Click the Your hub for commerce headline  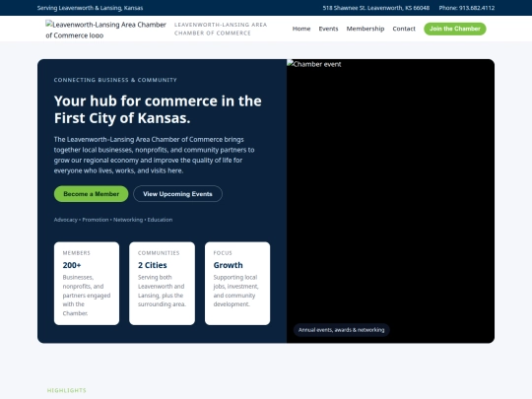pyautogui.click(x=158, y=109)
